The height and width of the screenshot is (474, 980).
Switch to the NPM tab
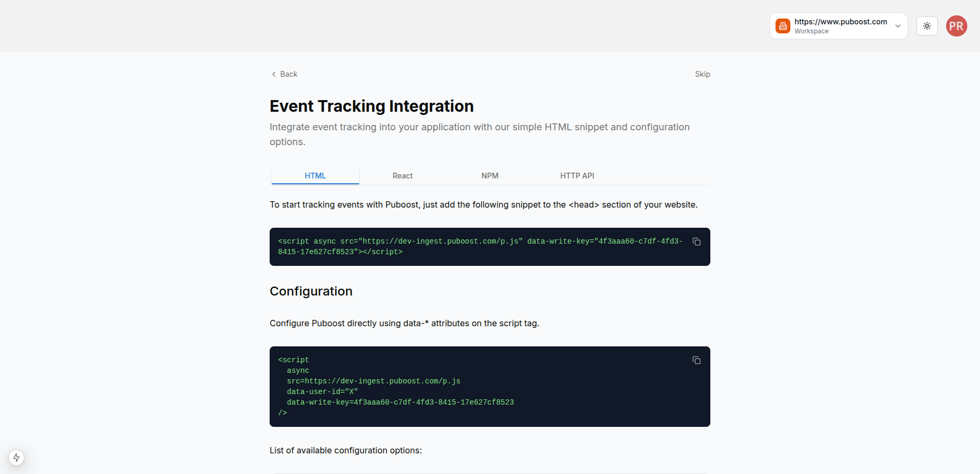(490, 176)
